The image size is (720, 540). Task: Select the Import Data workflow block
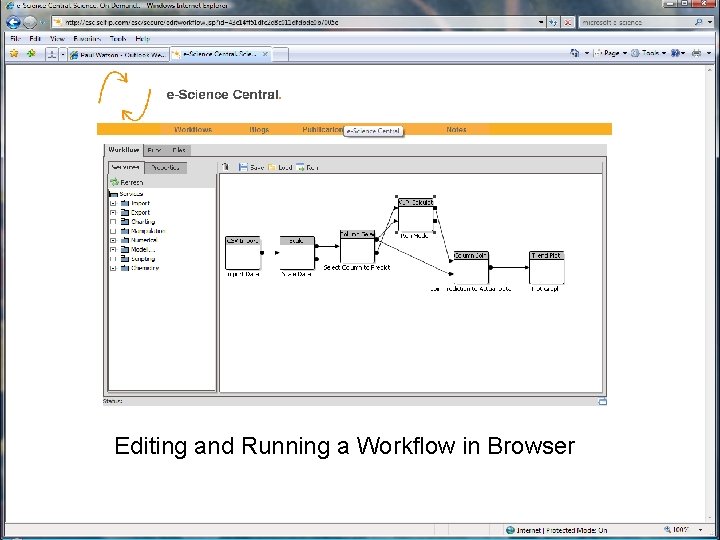point(243,253)
